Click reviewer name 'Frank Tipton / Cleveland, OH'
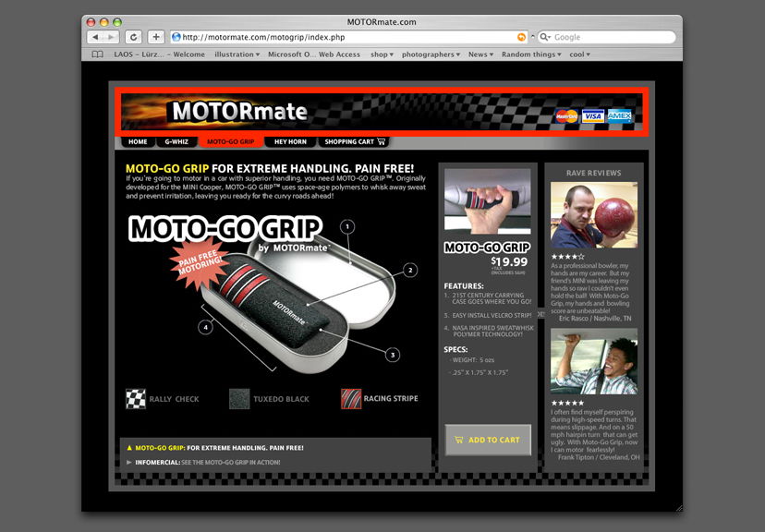 [x=599, y=457]
